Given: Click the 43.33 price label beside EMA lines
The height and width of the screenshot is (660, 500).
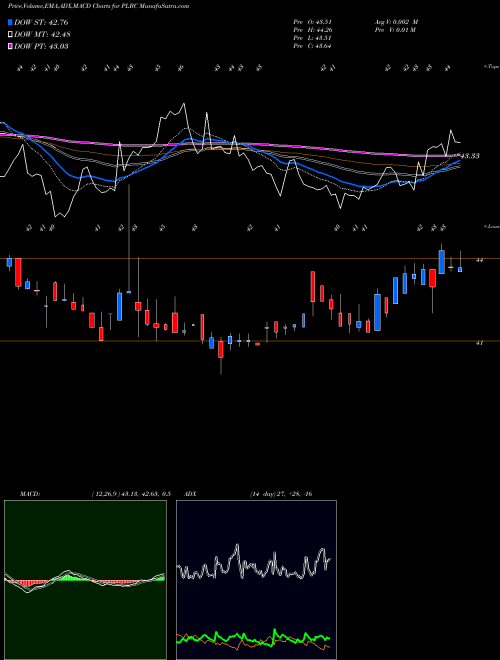Looking at the screenshot, I should (470, 156).
